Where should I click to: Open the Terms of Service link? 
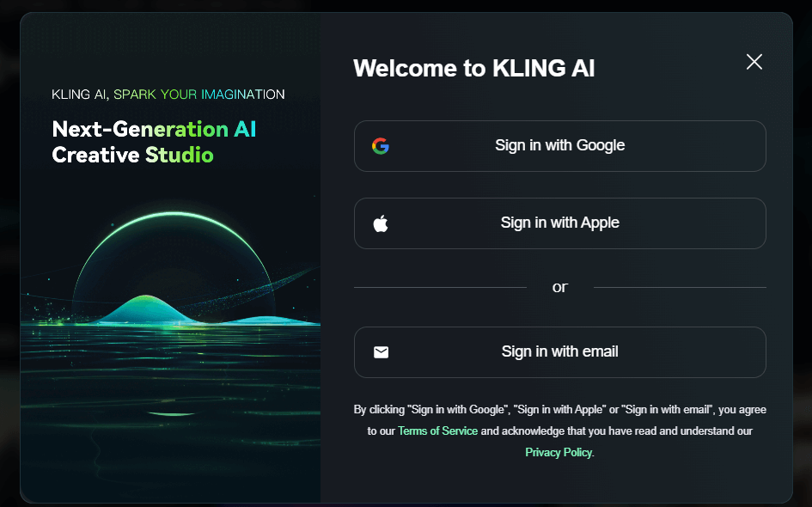coord(437,431)
